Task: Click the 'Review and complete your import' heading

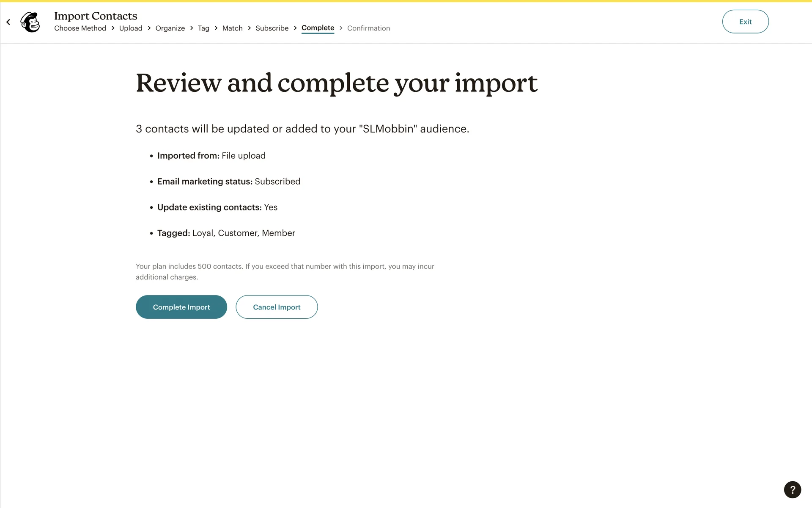Action: point(336,83)
